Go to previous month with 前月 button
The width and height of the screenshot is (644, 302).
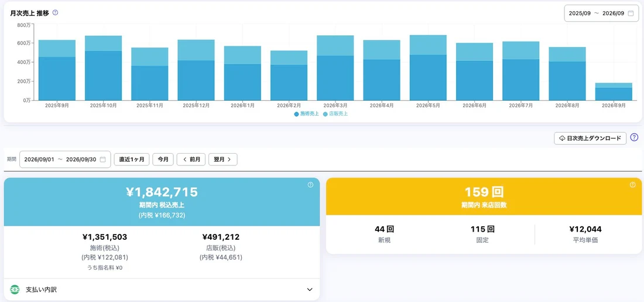[191, 160]
